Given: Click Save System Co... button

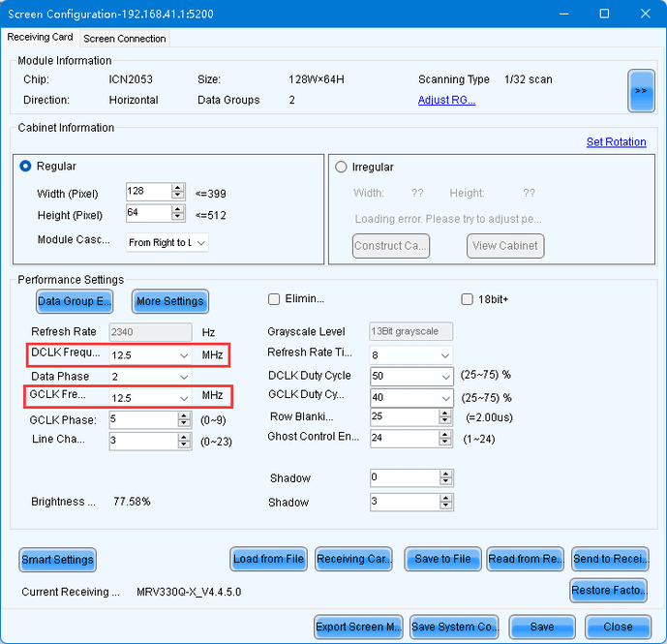Looking at the screenshot, I should pos(454,627).
